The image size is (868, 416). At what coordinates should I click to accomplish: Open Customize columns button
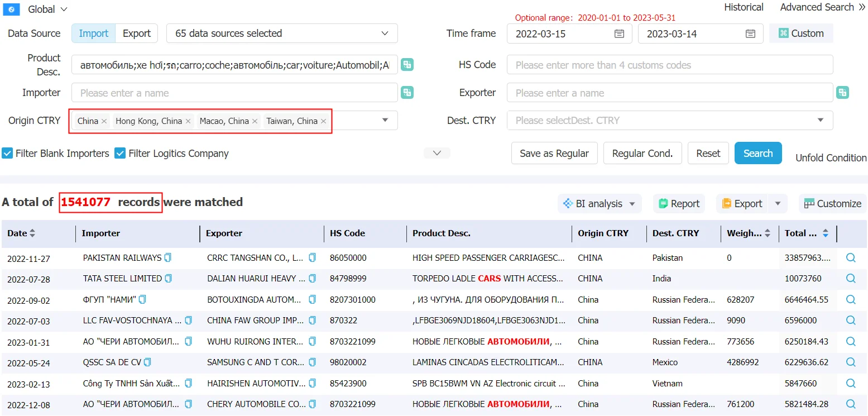click(x=832, y=204)
